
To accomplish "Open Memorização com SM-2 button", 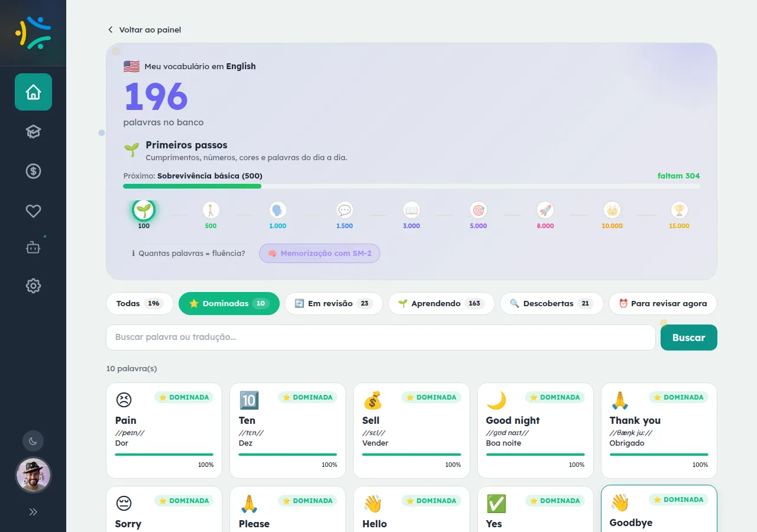I will (x=319, y=254).
